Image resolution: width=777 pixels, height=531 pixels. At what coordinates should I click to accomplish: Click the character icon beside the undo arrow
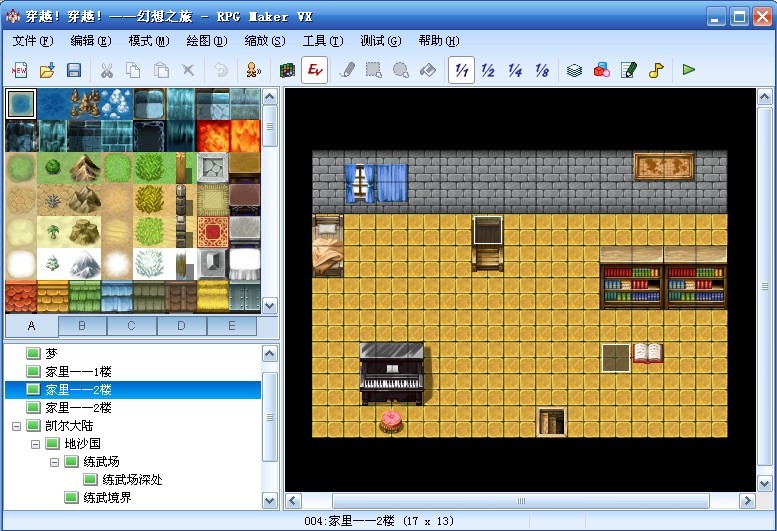tap(253, 70)
